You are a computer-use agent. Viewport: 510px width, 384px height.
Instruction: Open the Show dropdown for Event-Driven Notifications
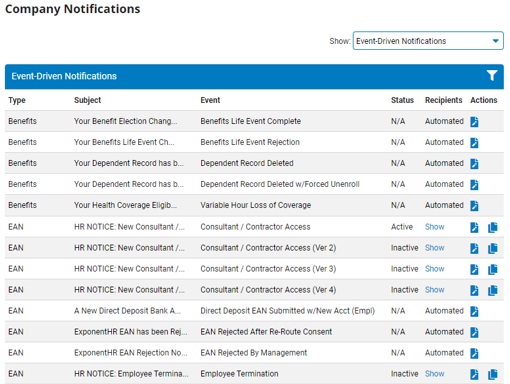click(x=428, y=41)
